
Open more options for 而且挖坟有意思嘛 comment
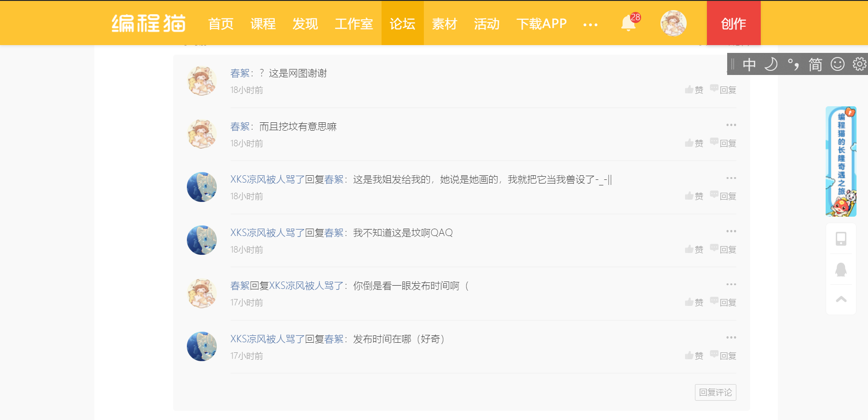coord(731,125)
